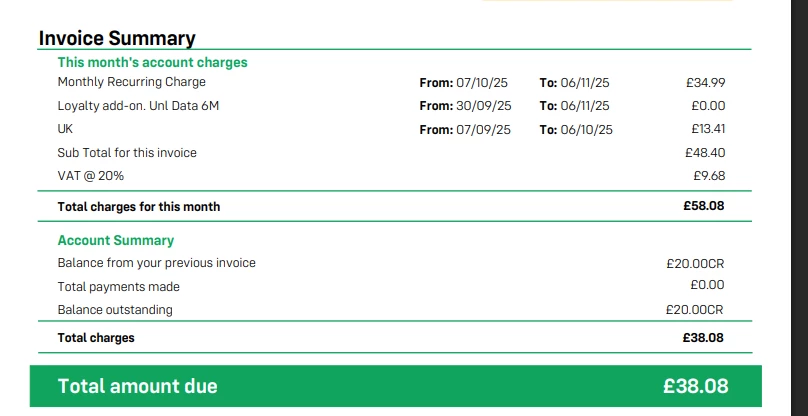Viewport: 808px width, 416px height.
Task: Click Total payments made label
Action: [118, 287]
